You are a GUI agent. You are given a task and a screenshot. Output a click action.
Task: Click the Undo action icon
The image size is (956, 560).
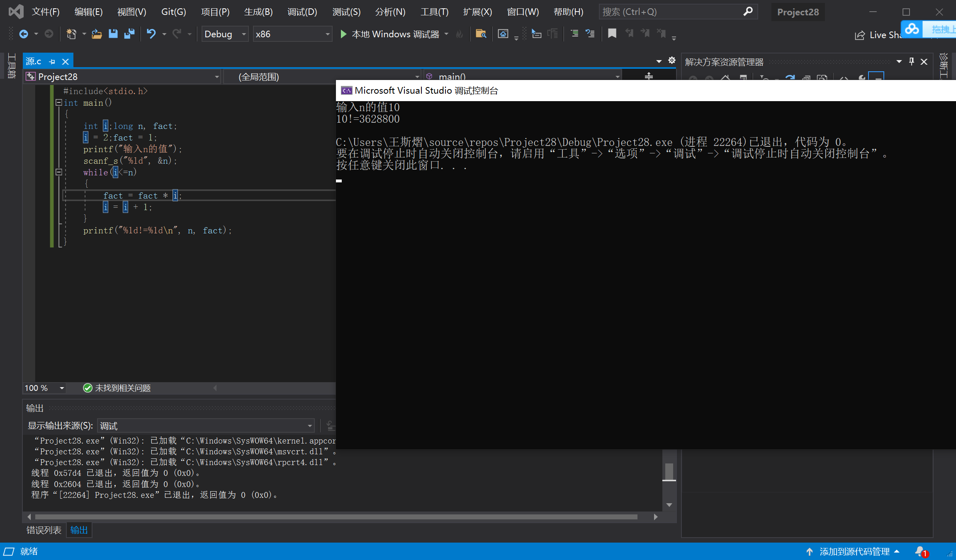pyautogui.click(x=151, y=35)
